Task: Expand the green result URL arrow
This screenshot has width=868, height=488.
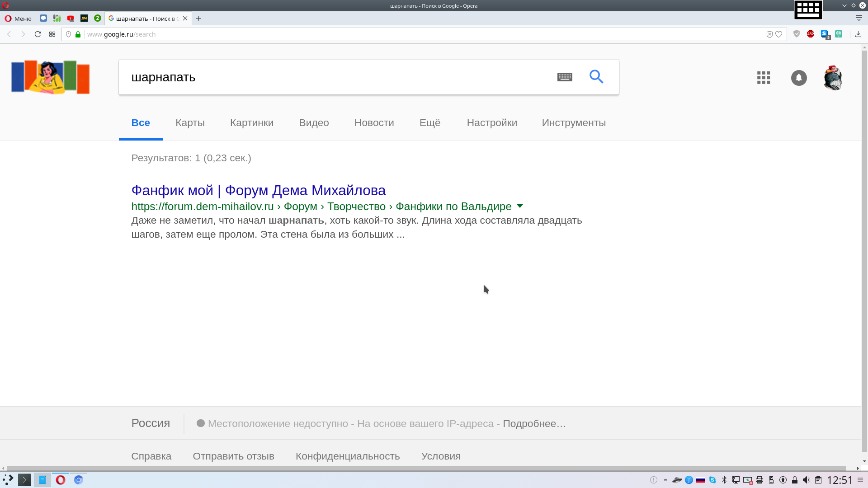Action: 520,206
